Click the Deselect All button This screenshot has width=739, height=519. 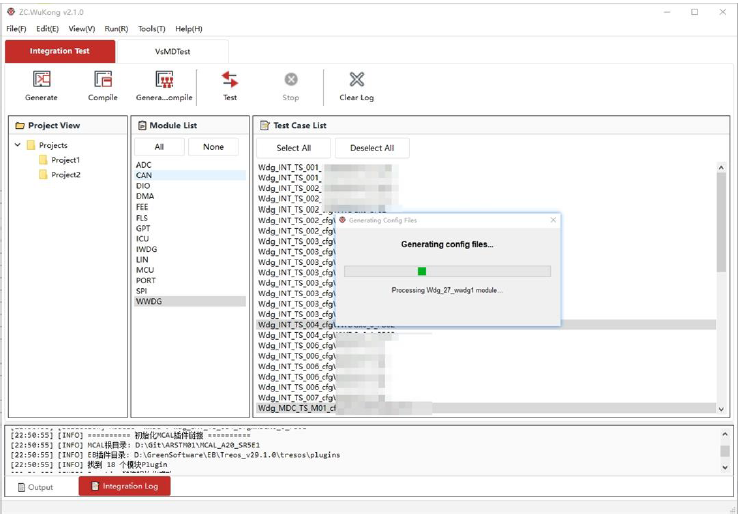372,148
